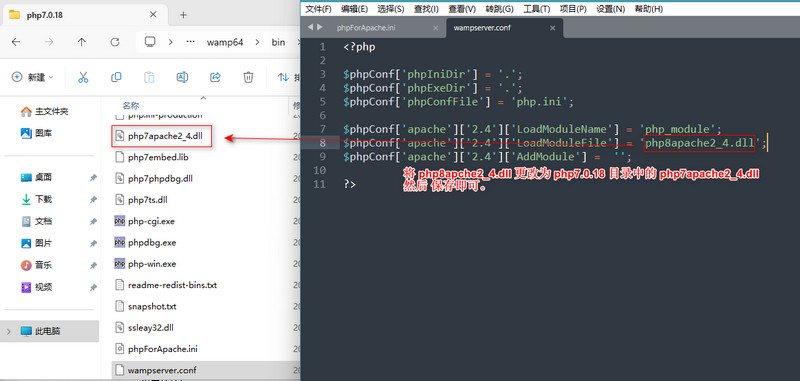The width and height of the screenshot is (800, 381).
Task: Click the pin icon next to 图片
Action: pyautogui.click(x=93, y=244)
